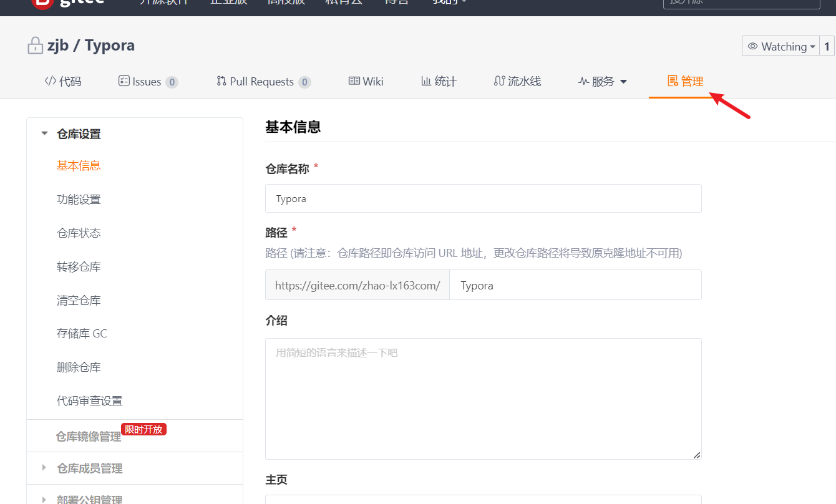Open the Watching dropdown arrow

click(x=812, y=46)
